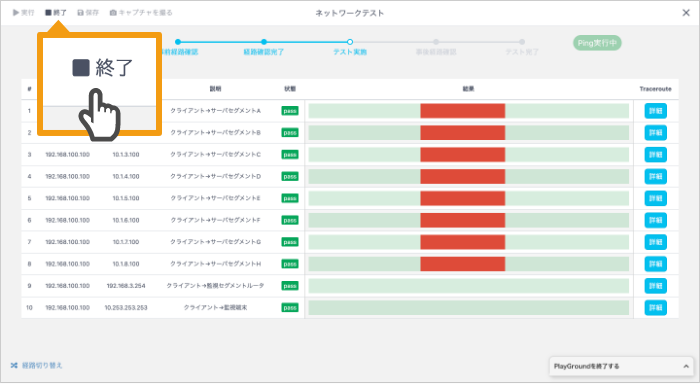Click pass badge in 監視セグメントルータ row

click(290, 286)
